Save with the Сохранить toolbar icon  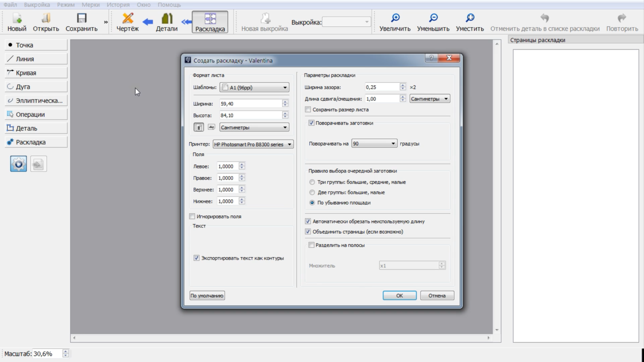click(81, 22)
